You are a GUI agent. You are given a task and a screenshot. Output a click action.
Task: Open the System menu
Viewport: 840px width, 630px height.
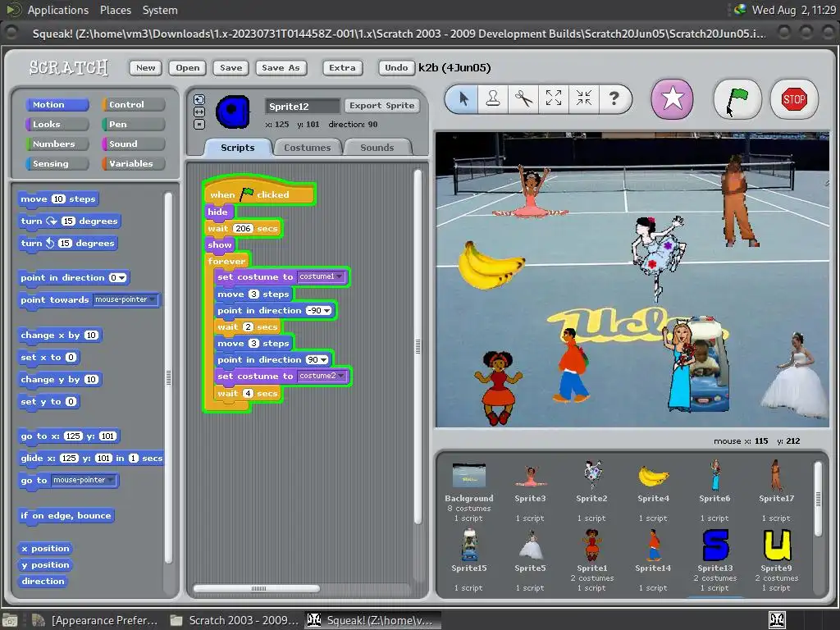pos(160,10)
